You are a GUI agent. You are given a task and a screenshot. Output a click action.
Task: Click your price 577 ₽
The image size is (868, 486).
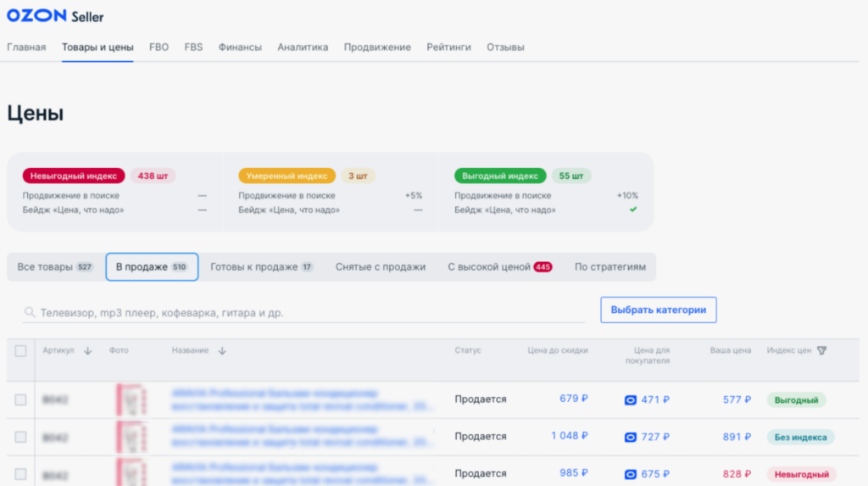(737, 399)
